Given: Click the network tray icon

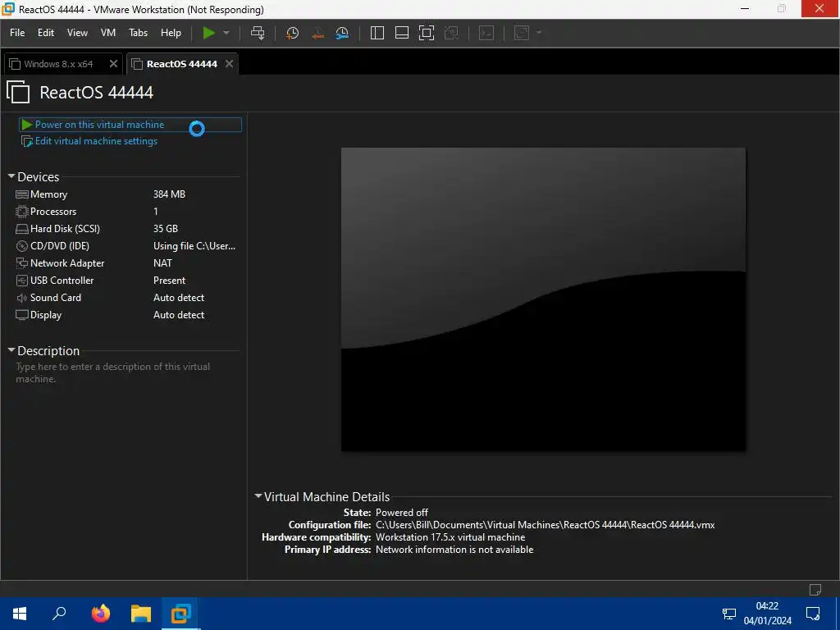Looking at the screenshot, I should click(729, 614).
